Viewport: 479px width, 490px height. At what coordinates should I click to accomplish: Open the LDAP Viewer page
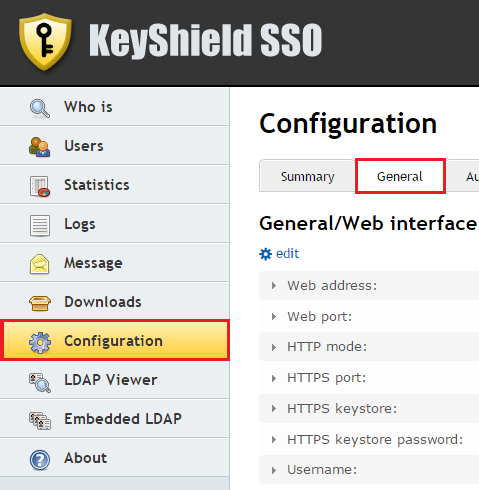pos(115,380)
